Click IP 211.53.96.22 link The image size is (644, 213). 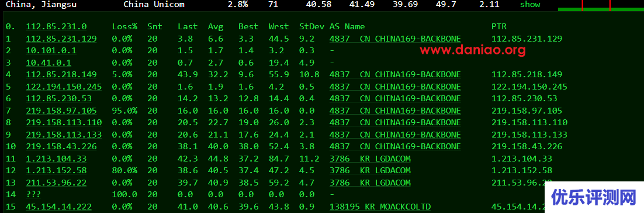tap(56, 183)
